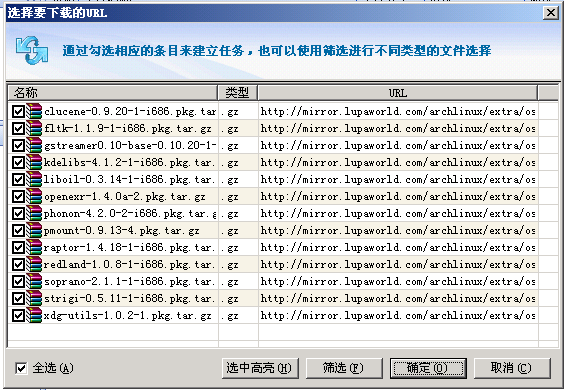Click archive icon beside pmount-0.9.13-4
Screen dimensions: 564x390
click(x=34, y=230)
